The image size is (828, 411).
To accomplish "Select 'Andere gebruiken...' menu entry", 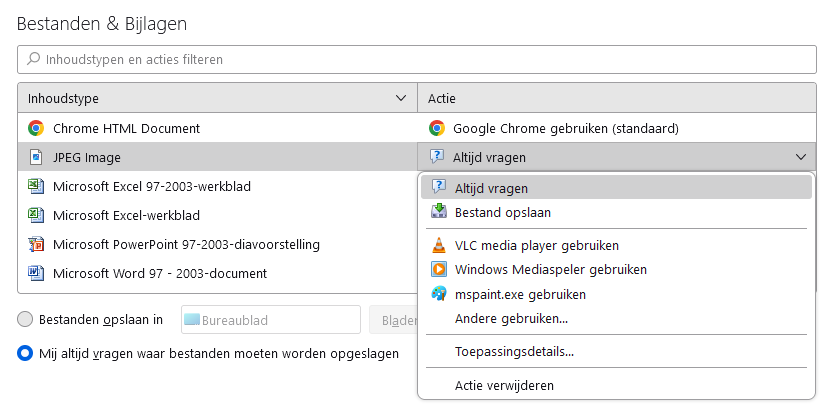I will pyautogui.click(x=511, y=319).
